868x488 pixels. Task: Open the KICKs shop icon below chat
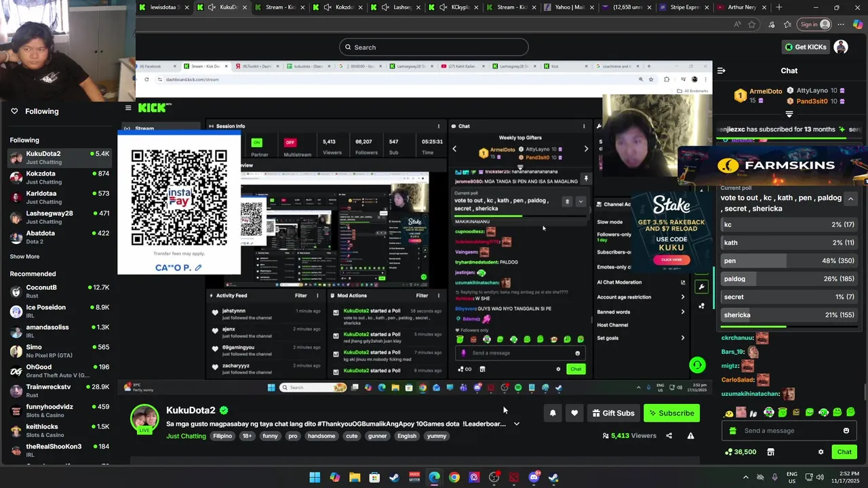point(770,452)
